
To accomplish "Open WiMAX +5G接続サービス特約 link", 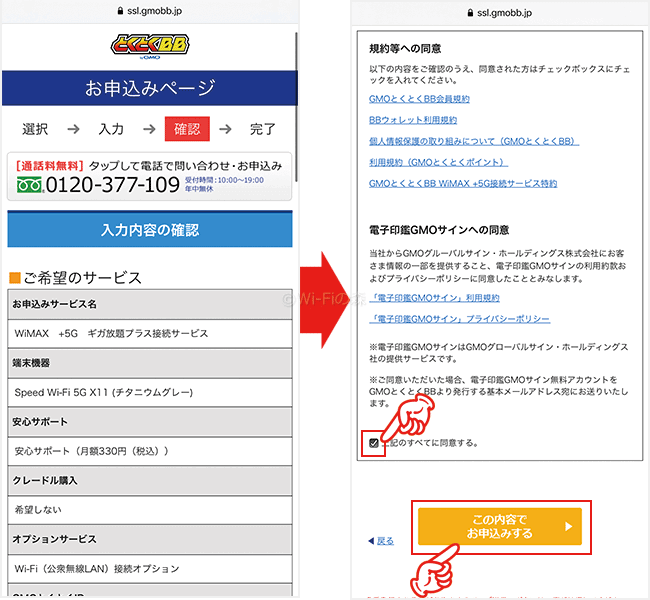I will [x=463, y=184].
